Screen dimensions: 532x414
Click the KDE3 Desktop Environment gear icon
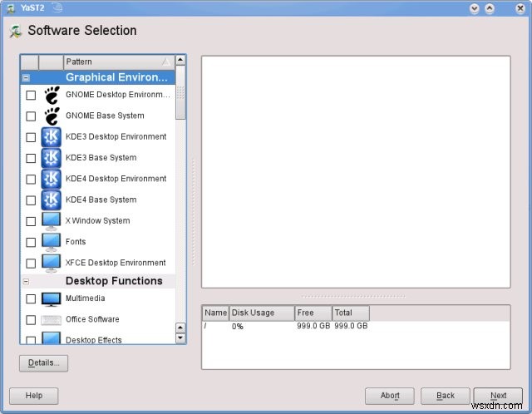pyautogui.click(x=52, y=137)
